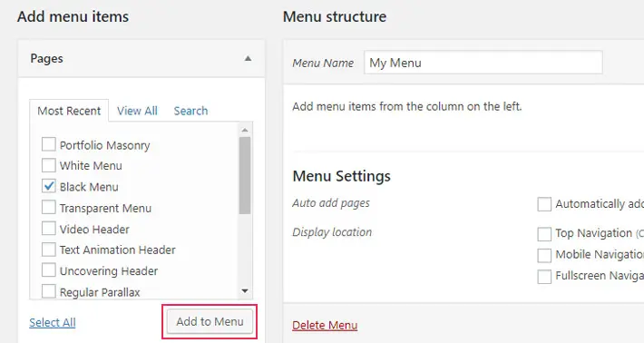Click the pages list scrollbar thumb
644x343 pixels.
(x=245, y=175)
